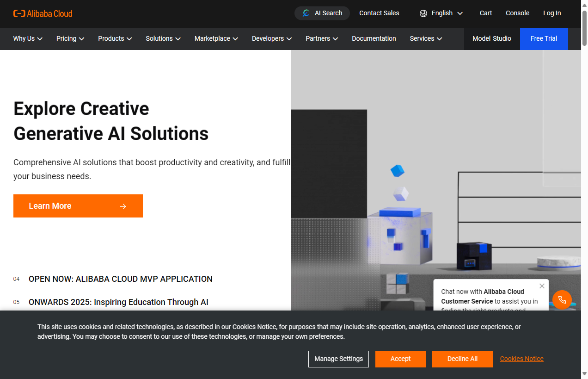
Task: Go to Documentation
Action: [x=374, y=39]
